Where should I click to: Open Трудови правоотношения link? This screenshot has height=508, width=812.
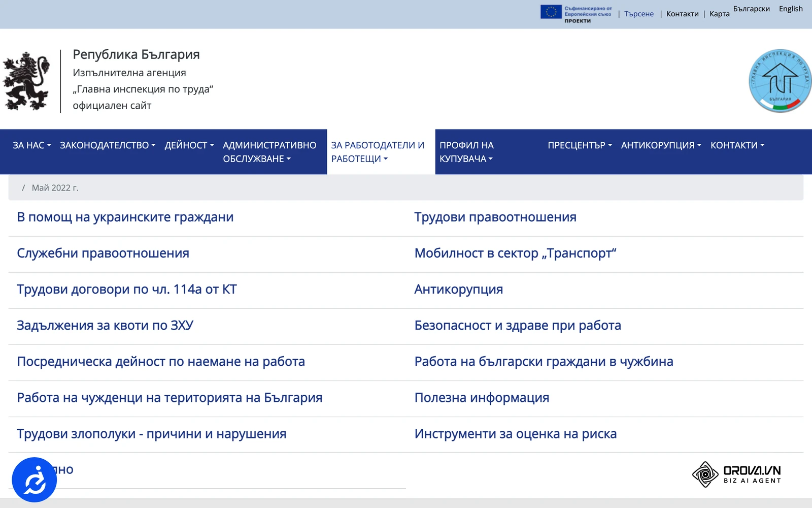495,217
